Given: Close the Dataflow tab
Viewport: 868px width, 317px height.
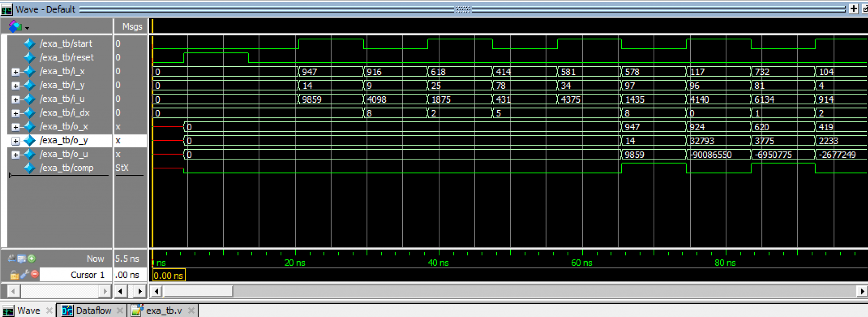Looking at the screenshot, I should [x=120, y=311].
